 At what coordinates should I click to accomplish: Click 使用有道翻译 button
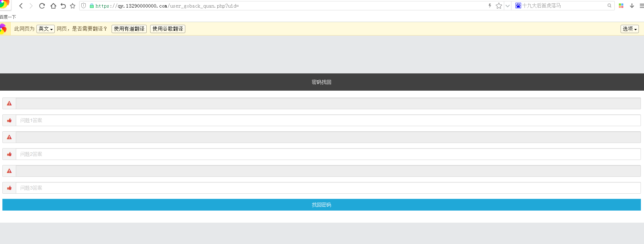click(x=129, y=29)
